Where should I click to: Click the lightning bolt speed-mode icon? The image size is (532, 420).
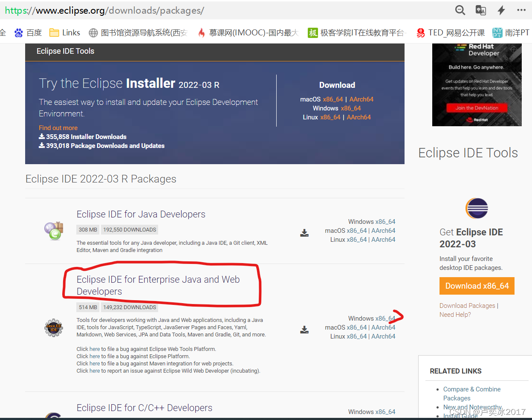(501, 10)
